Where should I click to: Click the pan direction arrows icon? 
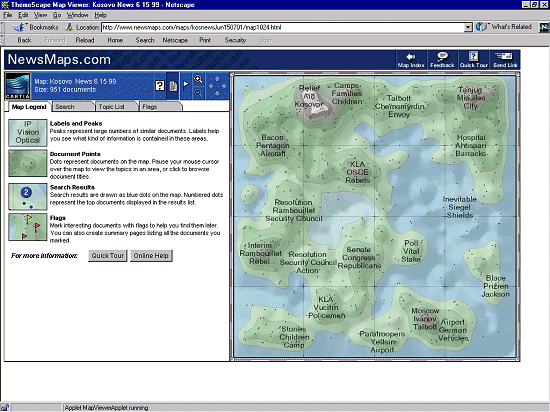(217, 86)
